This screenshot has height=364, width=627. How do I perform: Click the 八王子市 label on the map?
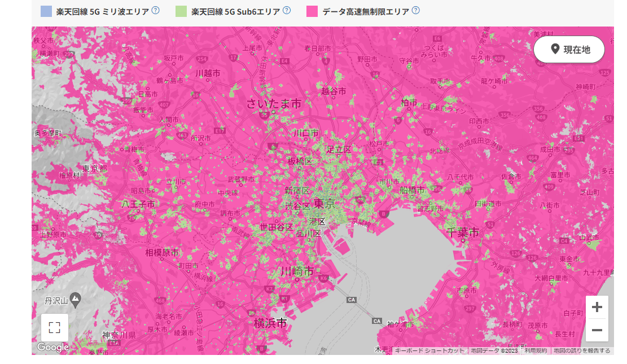click(x=138, y=203)
